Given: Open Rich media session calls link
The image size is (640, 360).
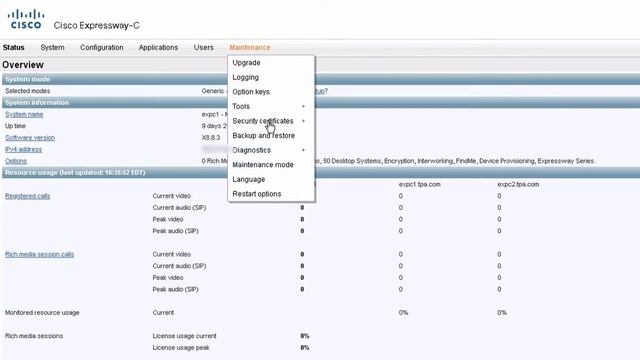Looking at the screenshot, I should (x=39, y=254).
